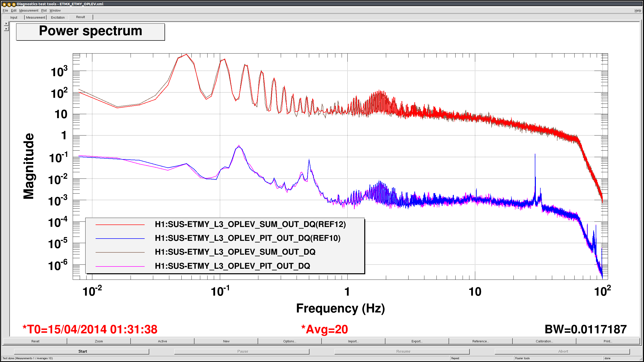Click legend entry SUM_OUT_DQ(REF12)
Image resolution: width=644 pixels, height=362 pixels.
[250, 224]
